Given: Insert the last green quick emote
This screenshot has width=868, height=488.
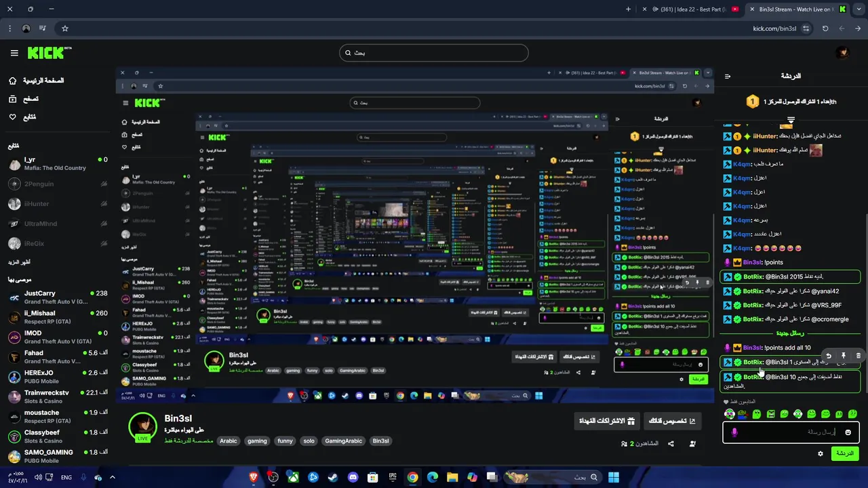Looking at the screenshot, I should click(x=854, y=413).
